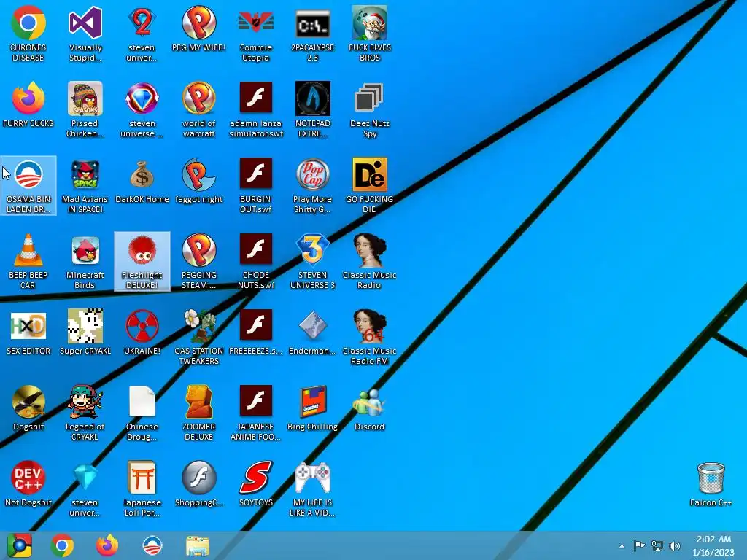Screen dimensions: 747x560
Task: Open File Explorer from the taskbar
Action: click(197, 545)
